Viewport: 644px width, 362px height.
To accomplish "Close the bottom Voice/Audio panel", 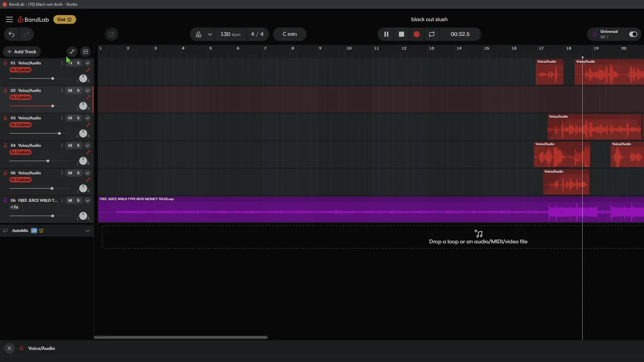I will pyautogui.click(x=9, y=348).
